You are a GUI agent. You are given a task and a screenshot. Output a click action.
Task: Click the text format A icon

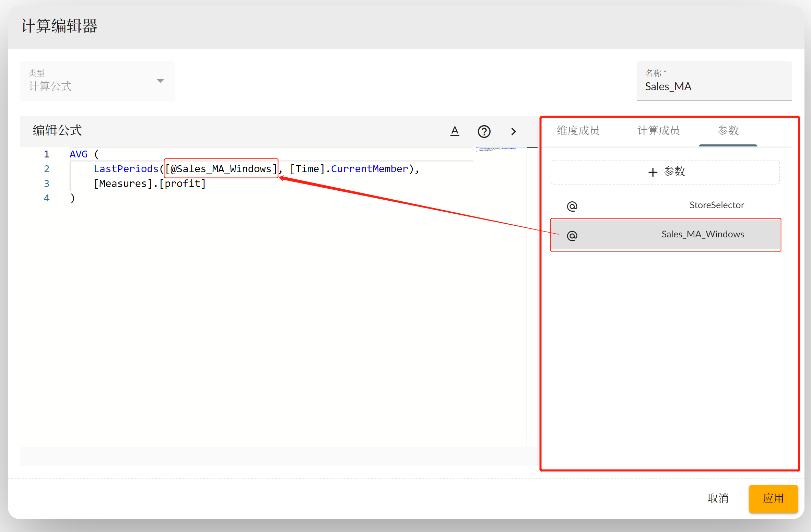pyautogui.click(x=455, y=131)
